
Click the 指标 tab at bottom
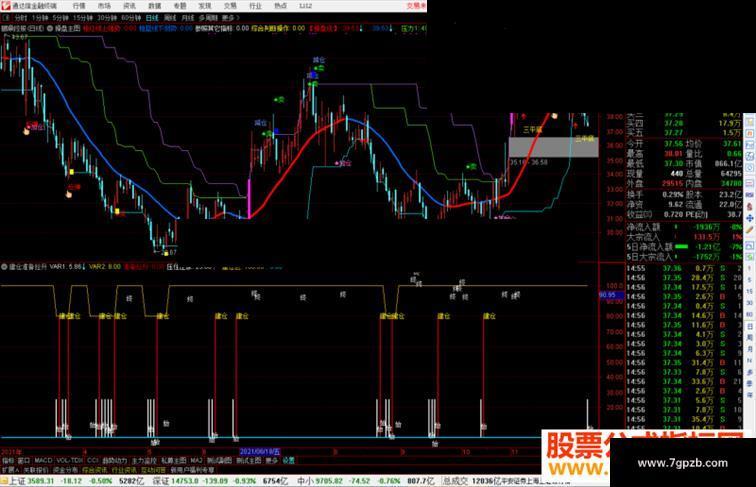(8, 460)
